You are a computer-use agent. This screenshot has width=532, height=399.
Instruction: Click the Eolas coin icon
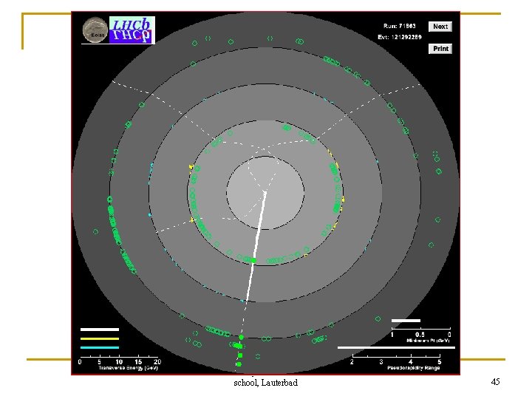(x=95, y=30)
